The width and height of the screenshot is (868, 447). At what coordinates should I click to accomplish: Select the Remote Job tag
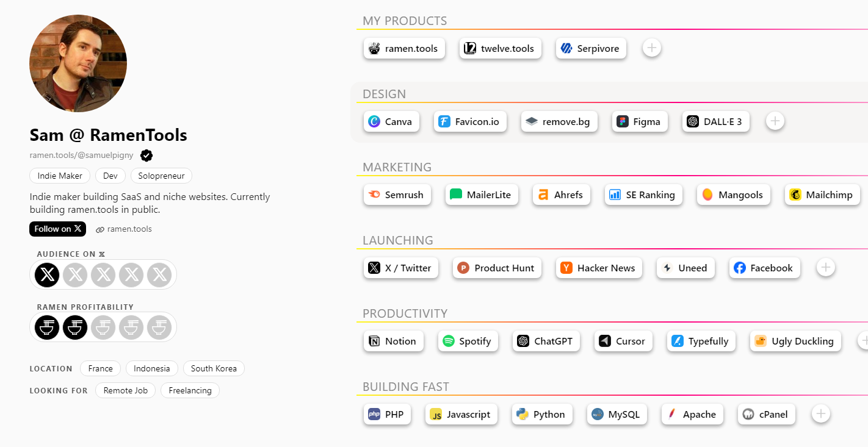[126, 390]
